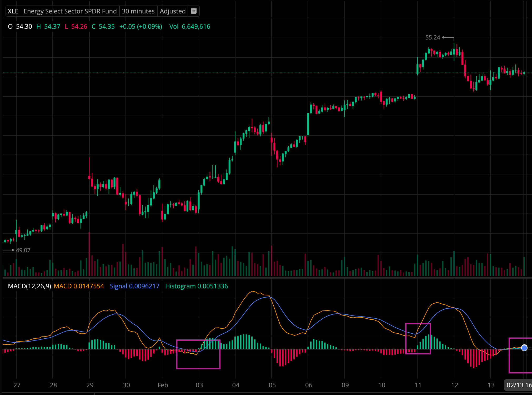Screen dimensions: 532x395
Task: Toggle the orange MACD line value label
Action: pyautogui.click(x=79, y=286)
